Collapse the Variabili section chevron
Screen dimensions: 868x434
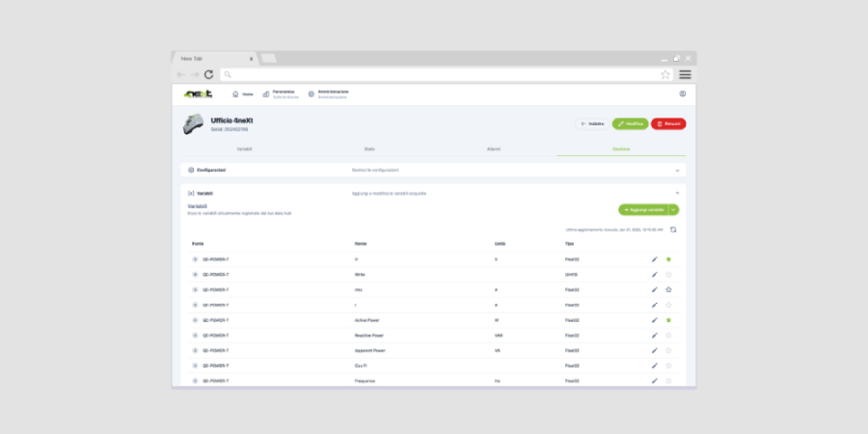click(677, 193)
